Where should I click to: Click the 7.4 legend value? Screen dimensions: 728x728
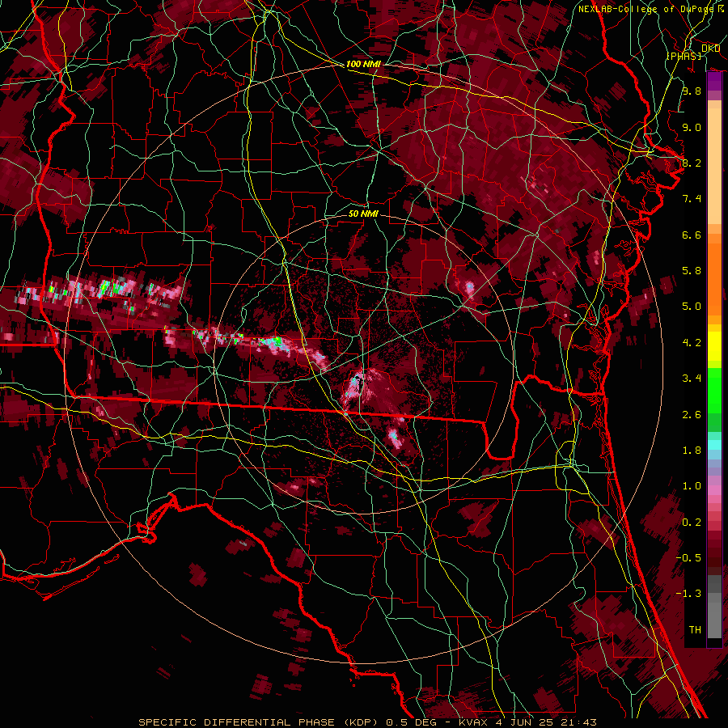click(692, 199)
